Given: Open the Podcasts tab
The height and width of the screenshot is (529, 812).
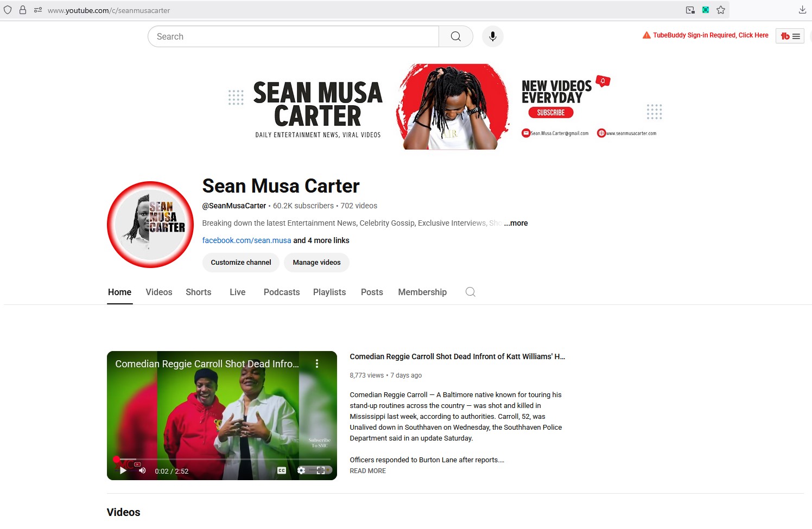Looking at the screenshot, I should 282,292.
